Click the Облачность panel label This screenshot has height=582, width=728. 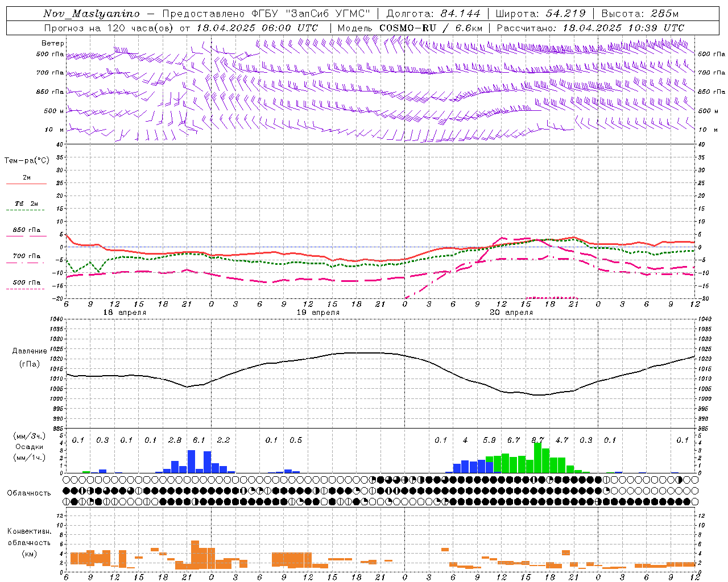[x=29, y=493]
